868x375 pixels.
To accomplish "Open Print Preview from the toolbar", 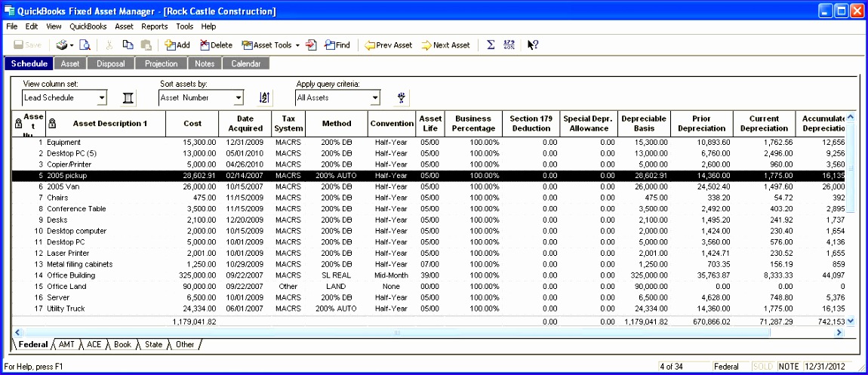I will tap(84, 45).
